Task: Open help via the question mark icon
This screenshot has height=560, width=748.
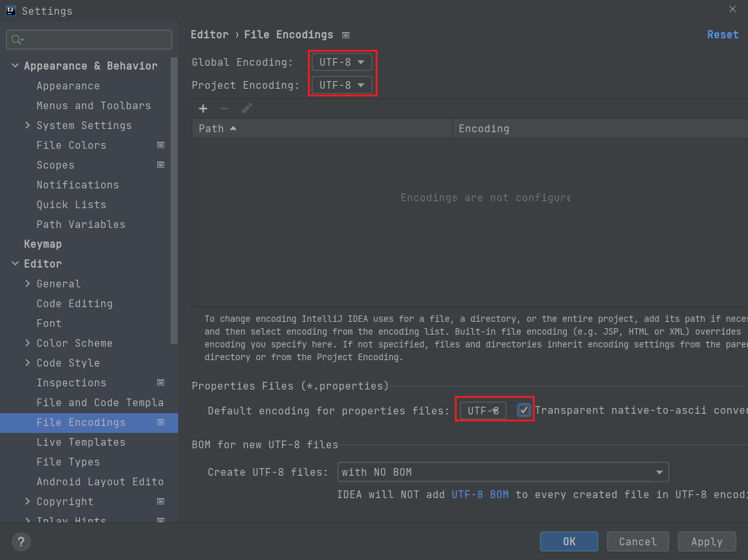Action: (x=20, y=541)
